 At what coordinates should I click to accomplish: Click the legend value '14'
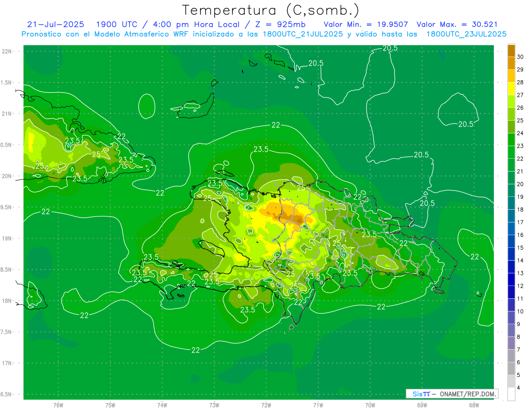(x=520, y=261)
